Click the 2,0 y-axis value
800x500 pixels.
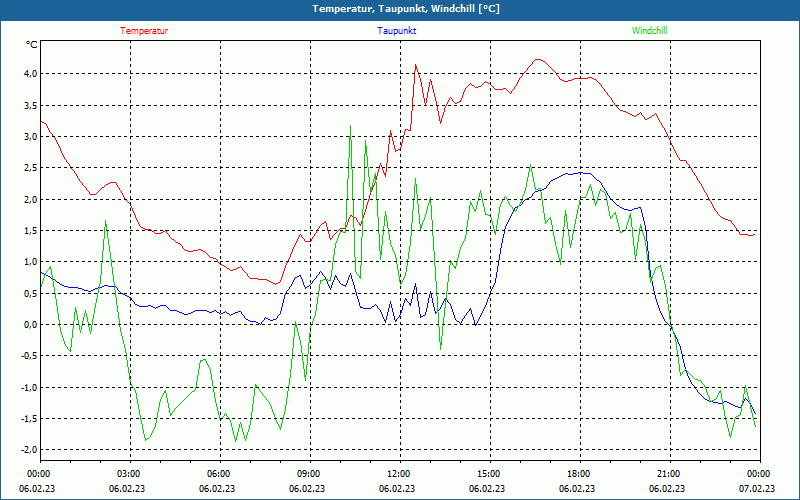point(31,199)
